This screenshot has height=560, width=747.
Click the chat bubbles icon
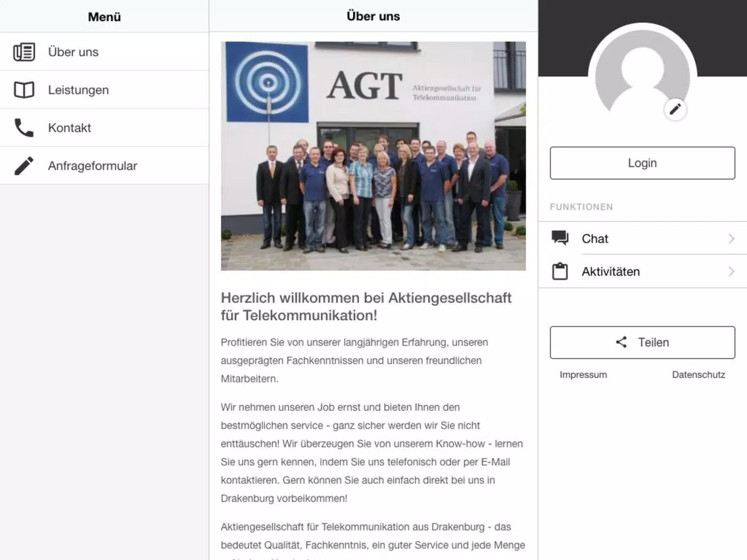(560, 238)
